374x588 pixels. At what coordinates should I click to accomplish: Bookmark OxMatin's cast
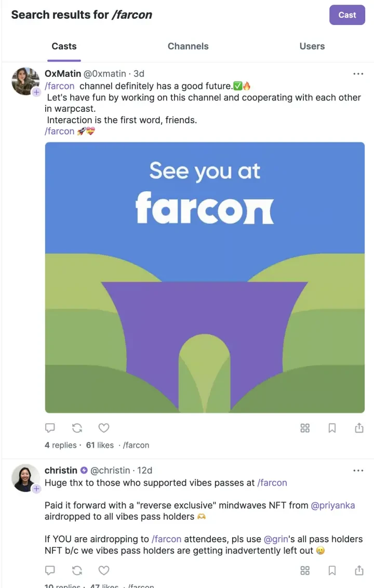tap(332, 427)
